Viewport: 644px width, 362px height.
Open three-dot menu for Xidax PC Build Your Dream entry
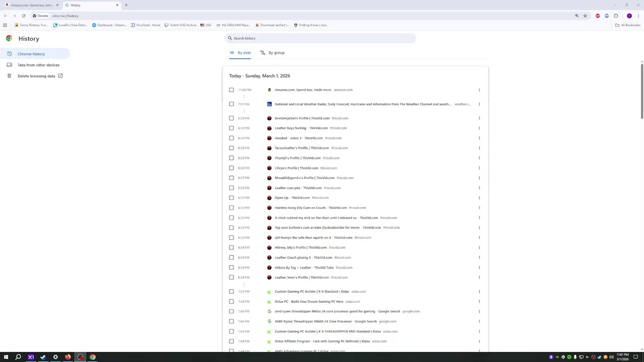(479, 302)
